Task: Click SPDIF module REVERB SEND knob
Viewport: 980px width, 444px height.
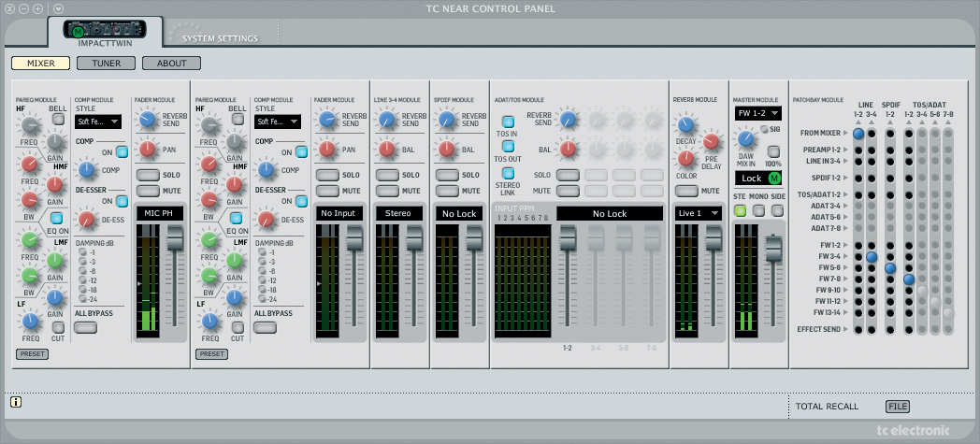Action: [x=446, y=120]
